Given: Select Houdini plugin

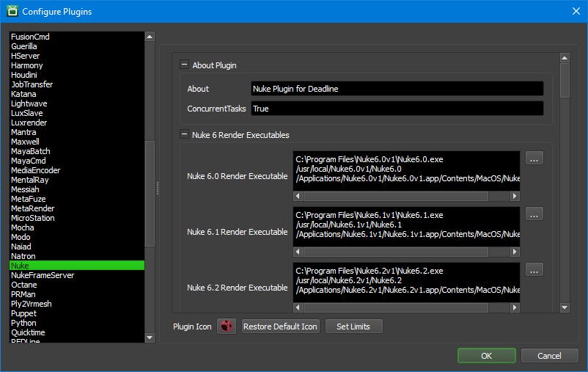Looking at the screenshot, I should click(77, 75).
